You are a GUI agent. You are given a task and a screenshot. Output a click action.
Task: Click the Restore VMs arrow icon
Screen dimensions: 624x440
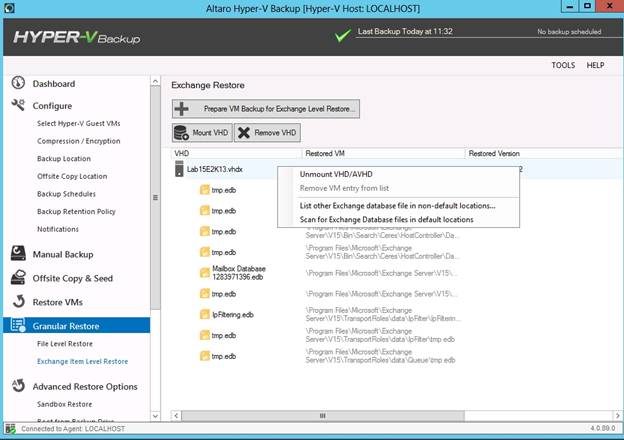(18, 301)
